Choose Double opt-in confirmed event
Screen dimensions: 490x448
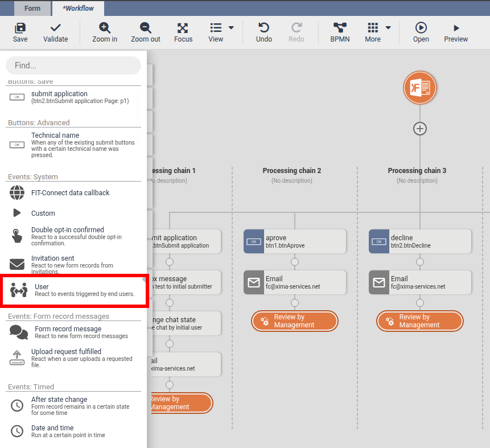73,236
